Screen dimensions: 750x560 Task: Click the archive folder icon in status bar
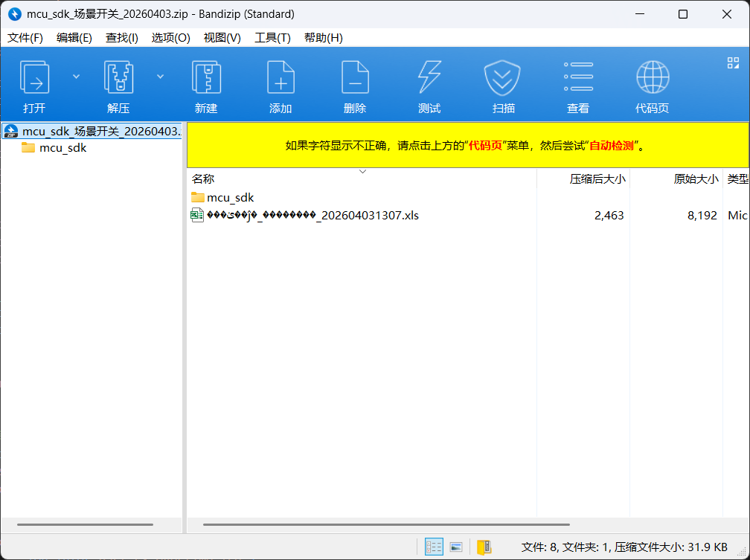[484, 546]
